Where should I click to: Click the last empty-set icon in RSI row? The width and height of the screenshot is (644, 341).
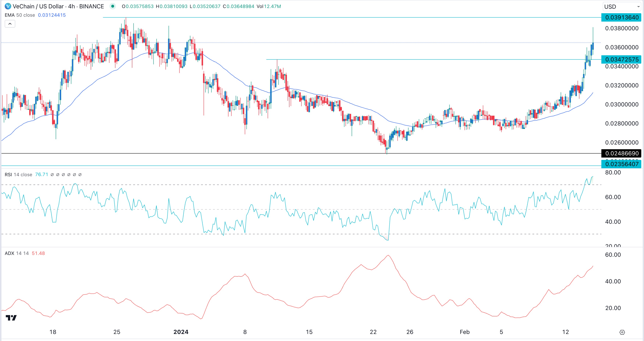point(81,175)
